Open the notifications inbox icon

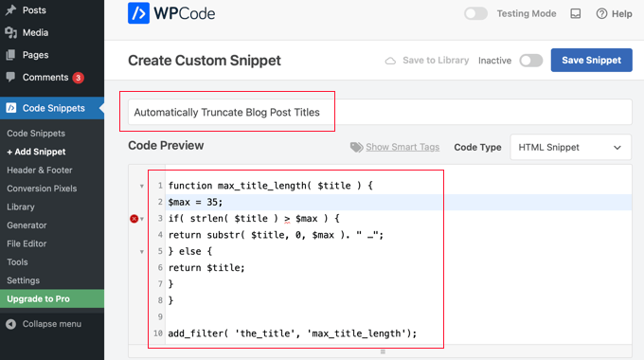(x=576, y=13)
